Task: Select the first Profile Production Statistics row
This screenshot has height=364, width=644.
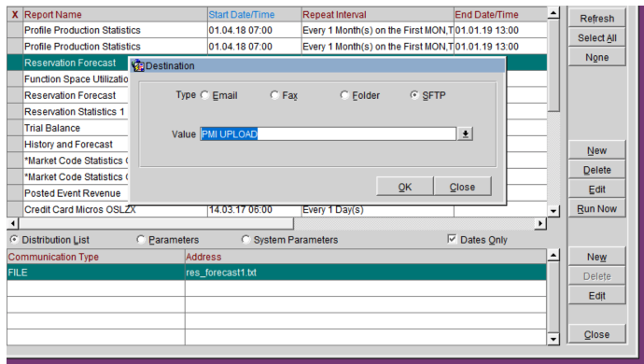Action: [x=277, y=30]
